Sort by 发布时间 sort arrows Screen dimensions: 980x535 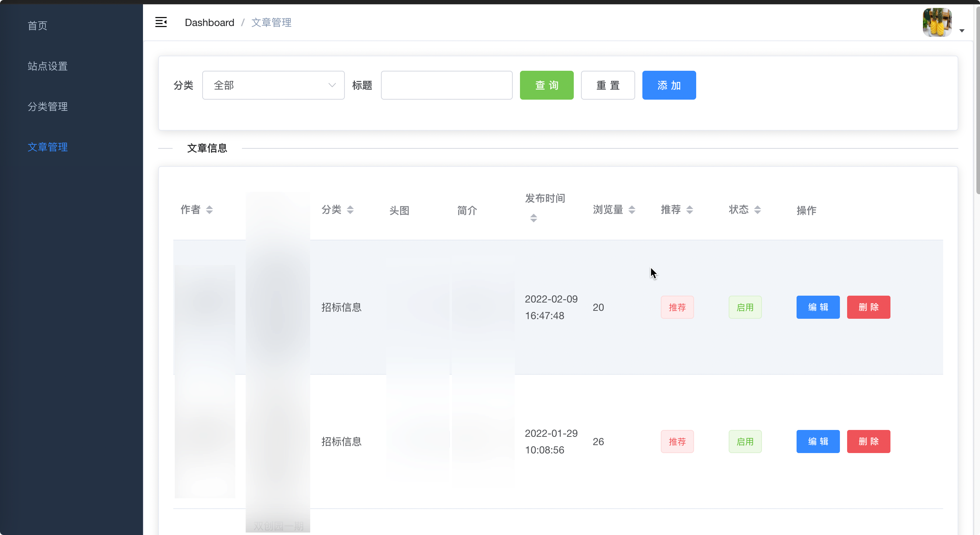point(533,218)
